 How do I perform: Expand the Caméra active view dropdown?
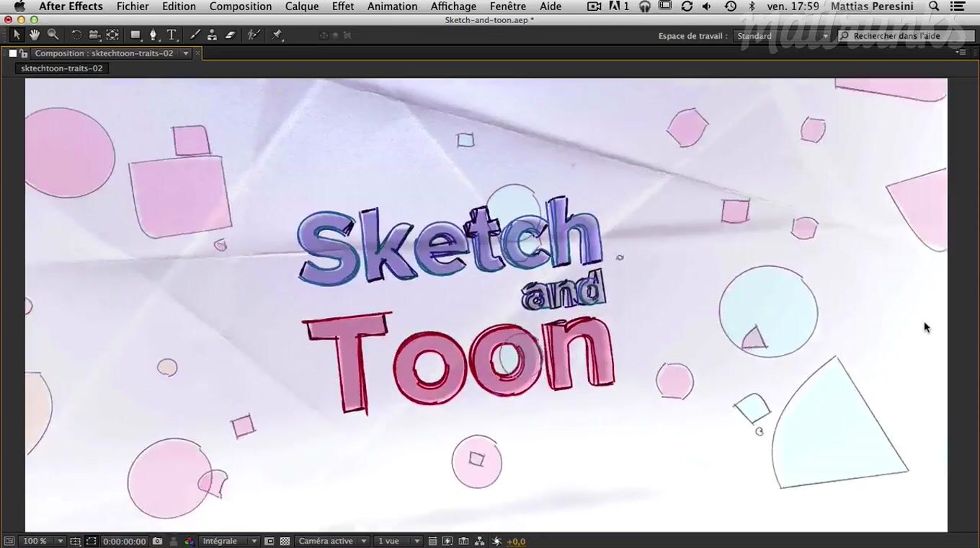[332, 541]
